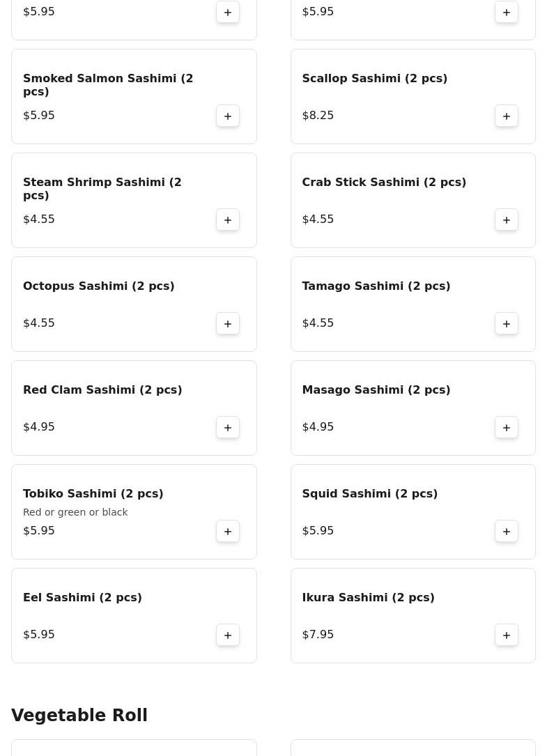Add Crab Stick Sashimi to order
The image size is (547, 756).
pos(507,219)
